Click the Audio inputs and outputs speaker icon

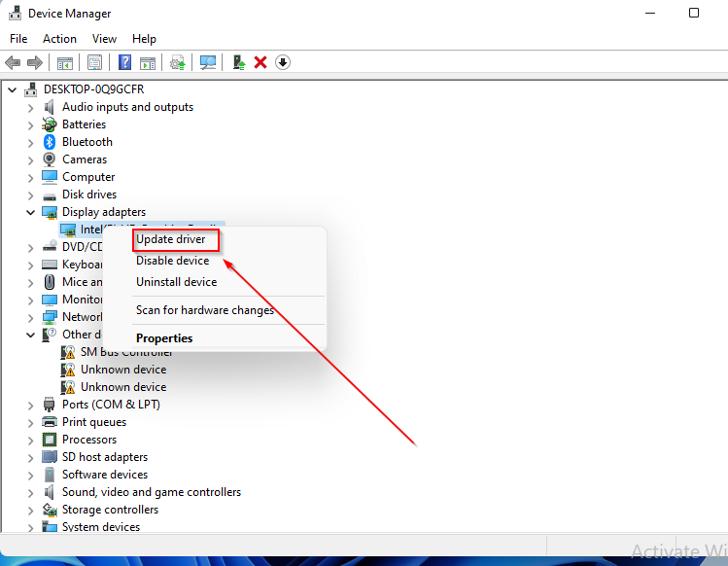[49, 107]
